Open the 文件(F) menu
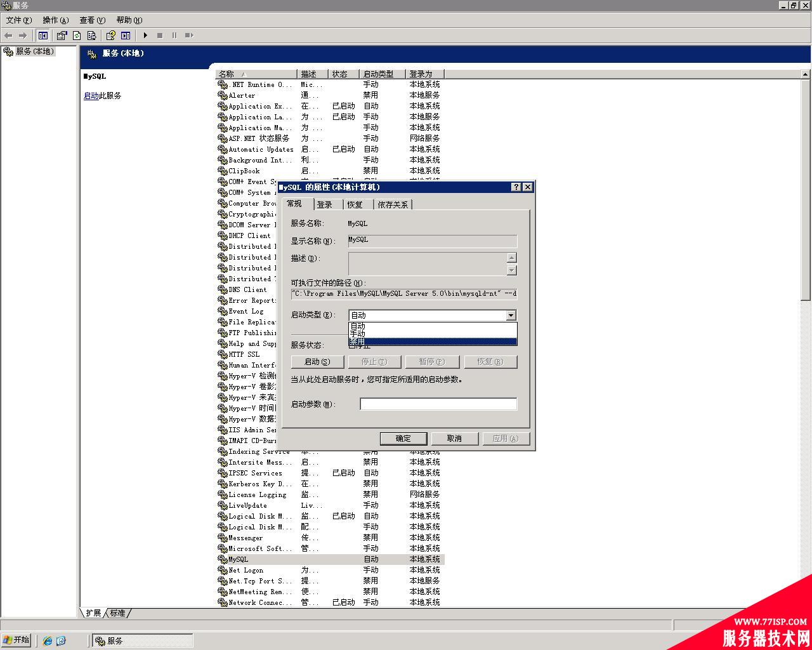The height and width of the screenshot is (650, 812). click(19, 20)
